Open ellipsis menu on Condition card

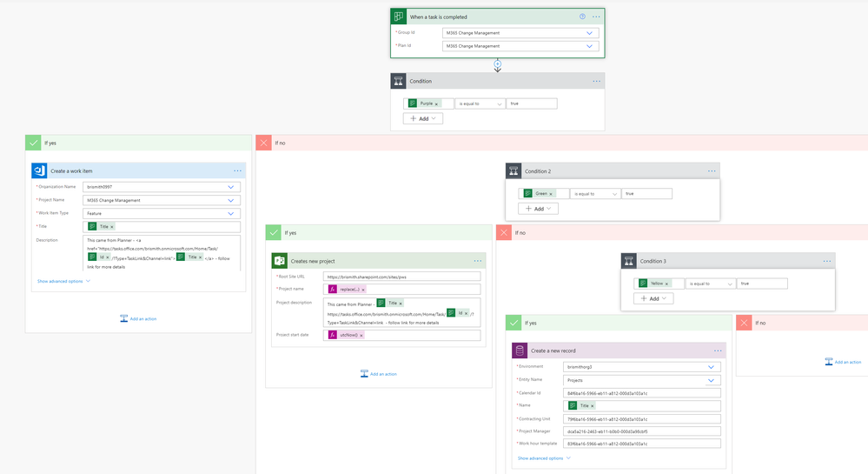coord(596,81)
